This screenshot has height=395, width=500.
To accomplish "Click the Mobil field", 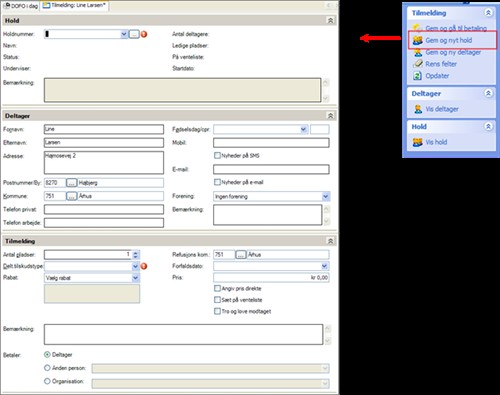I will 271,143.
